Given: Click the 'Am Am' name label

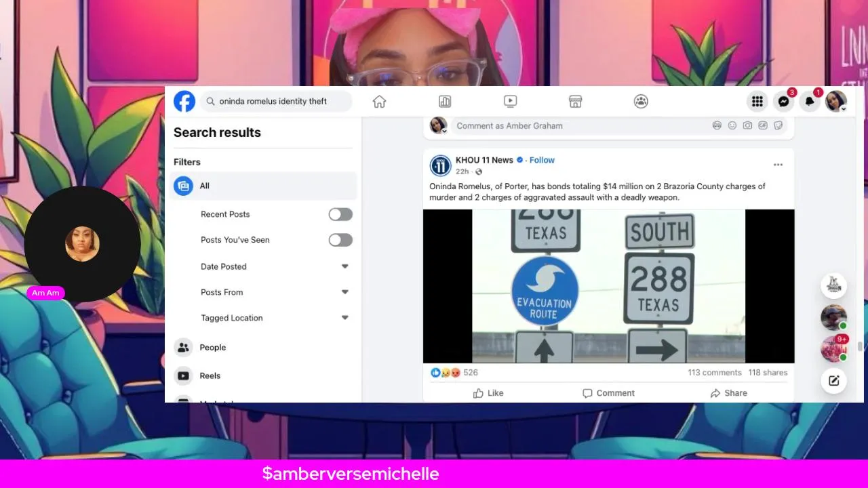Looking at the screenshot, I should [x=45, y=293].
